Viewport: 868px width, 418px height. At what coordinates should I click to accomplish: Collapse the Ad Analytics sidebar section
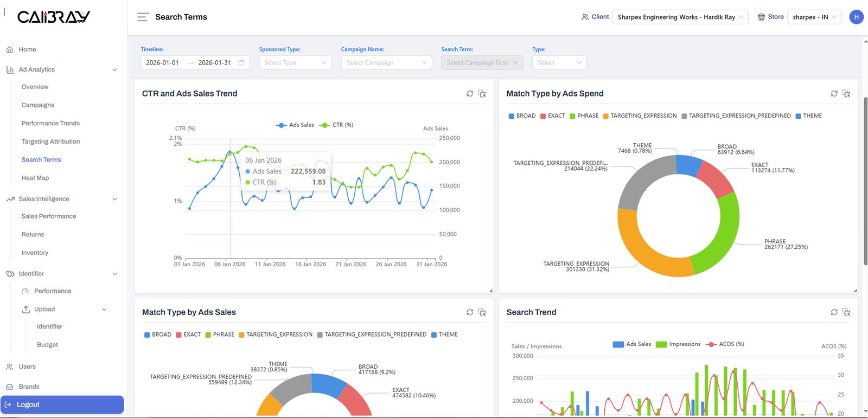(x=114, y=70)
